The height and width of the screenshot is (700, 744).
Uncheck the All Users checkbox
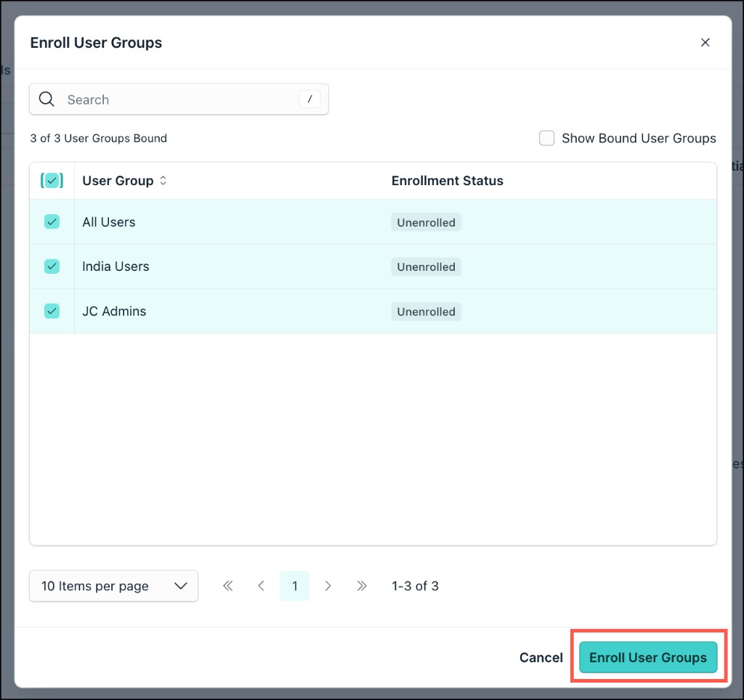tap(52, 221)
